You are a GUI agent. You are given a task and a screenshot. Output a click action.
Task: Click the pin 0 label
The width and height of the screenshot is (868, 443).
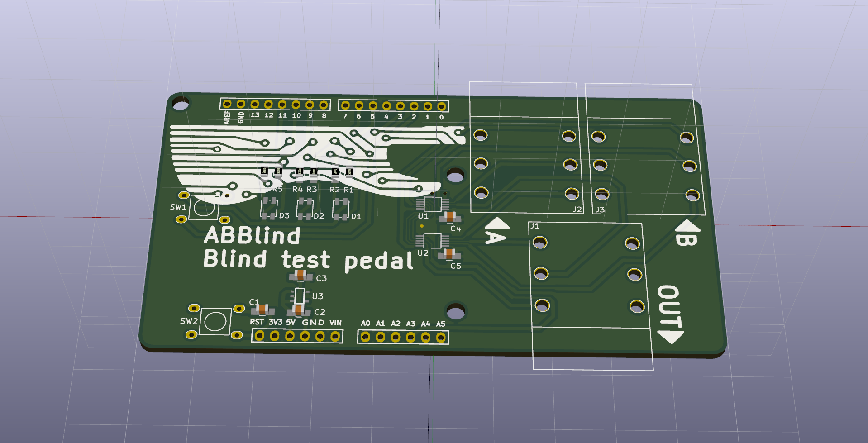(x=442, y=117)
